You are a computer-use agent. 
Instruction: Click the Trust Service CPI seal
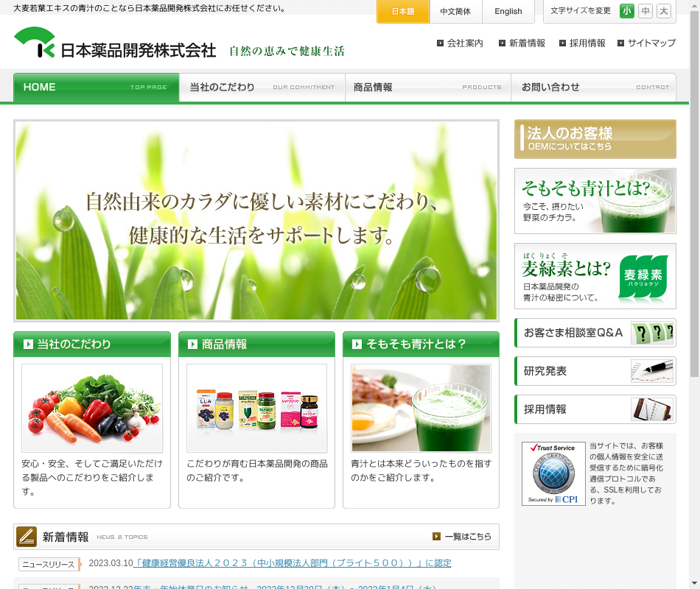coord(553,474)
